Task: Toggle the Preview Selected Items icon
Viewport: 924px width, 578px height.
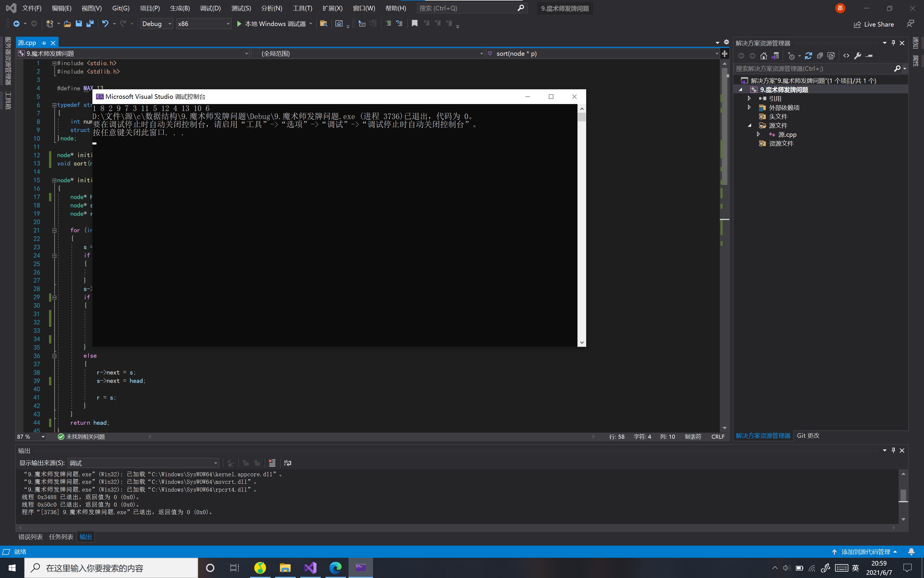Action: point(869,56)
